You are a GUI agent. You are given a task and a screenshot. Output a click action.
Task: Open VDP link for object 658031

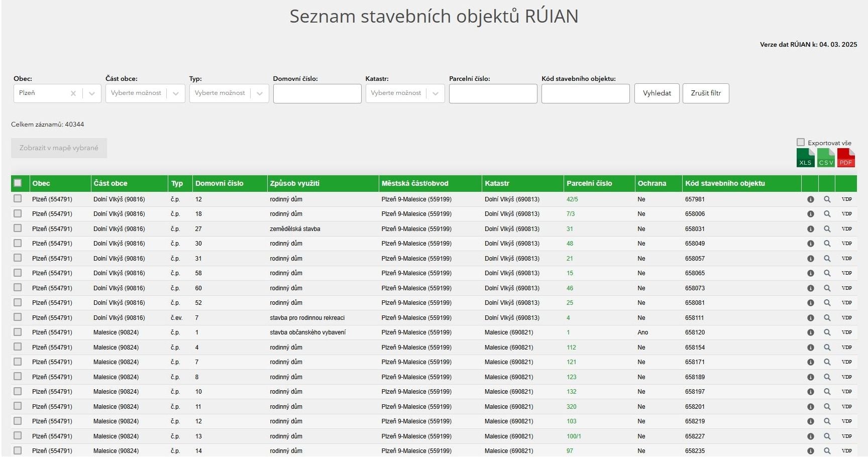pos(847,229)
